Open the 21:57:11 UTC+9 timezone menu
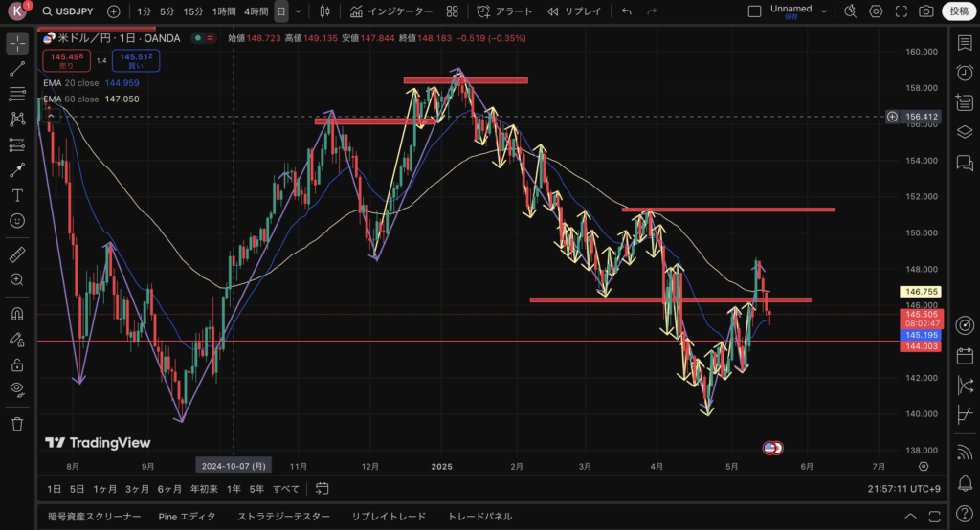This screenshot has height=530, width=980. coord(903,489)
